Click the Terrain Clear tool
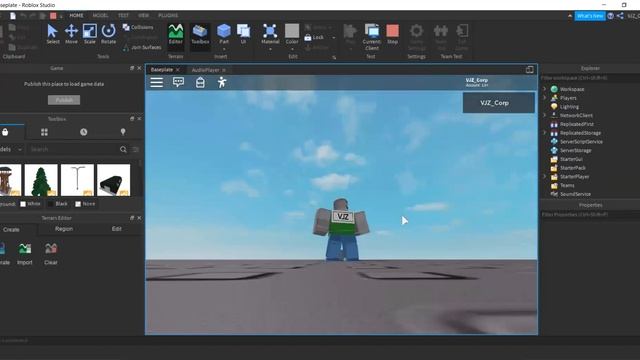 point(51,254)
